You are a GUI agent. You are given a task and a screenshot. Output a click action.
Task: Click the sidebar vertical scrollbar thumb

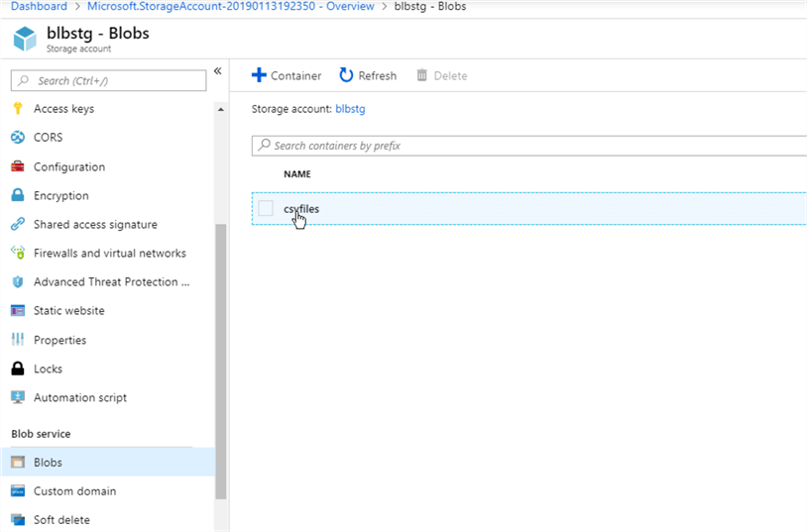coord(221,362)
